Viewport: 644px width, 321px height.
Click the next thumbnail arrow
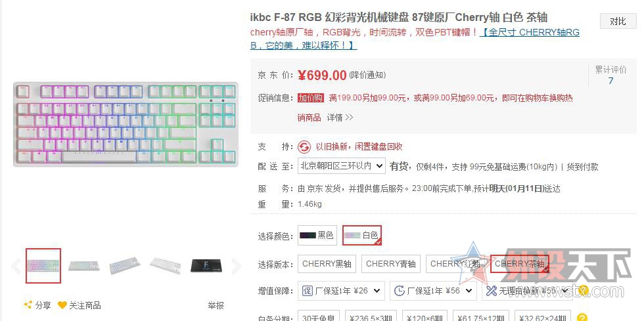pos(236,266)
